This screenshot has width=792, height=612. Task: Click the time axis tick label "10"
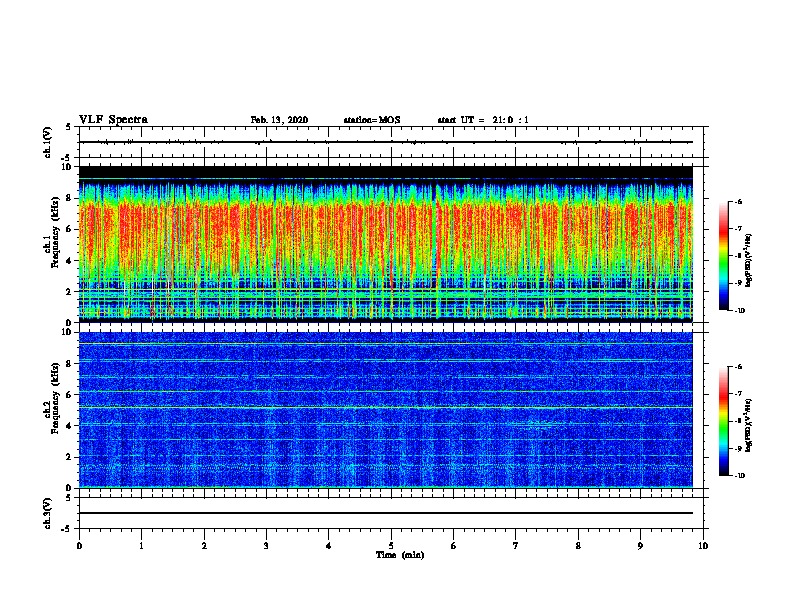tap(703, 546)
